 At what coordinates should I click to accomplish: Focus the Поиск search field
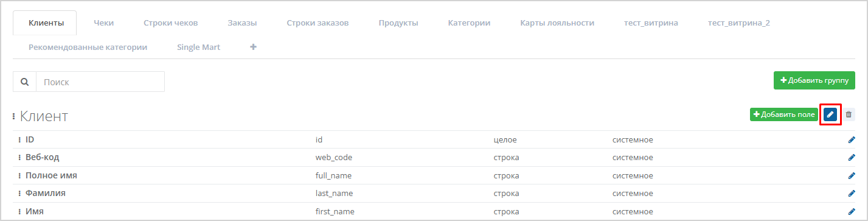(100, 82)
